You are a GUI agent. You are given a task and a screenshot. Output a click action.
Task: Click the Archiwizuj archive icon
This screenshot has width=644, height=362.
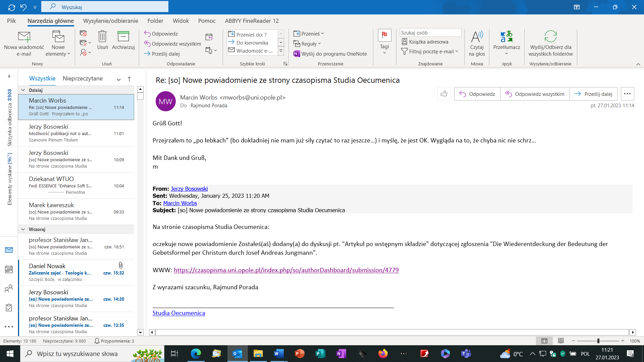[123, 37]
